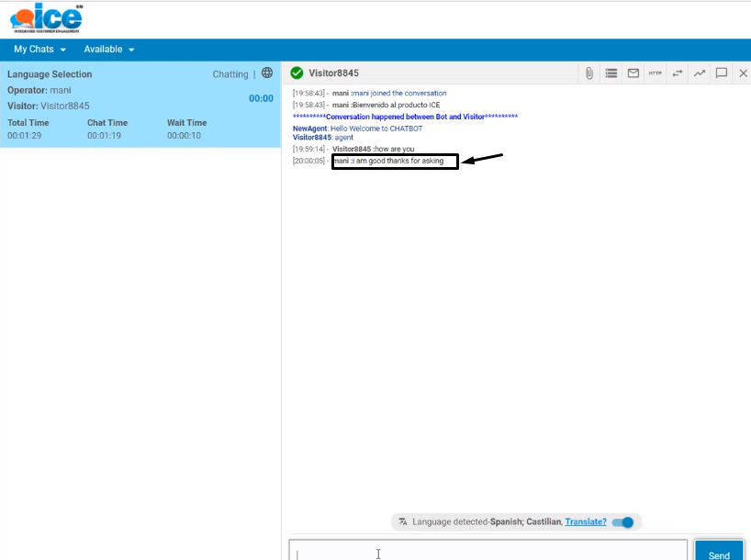
Task: Click the green checkmark beside Visitor8845
Action: [297, 73]
